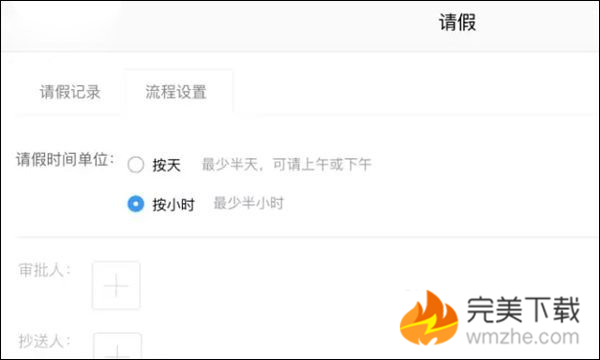Open the 流程设置 tab

click(176, 92)
